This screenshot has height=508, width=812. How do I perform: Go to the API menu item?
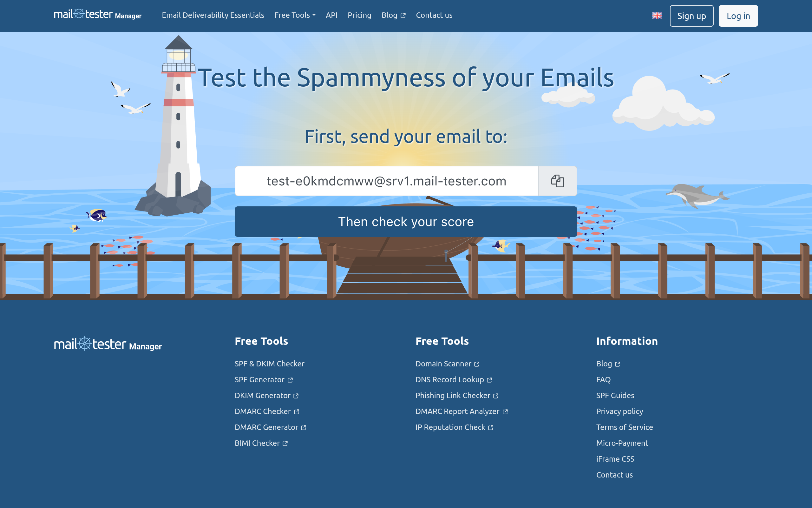click(x=331, y=15)
